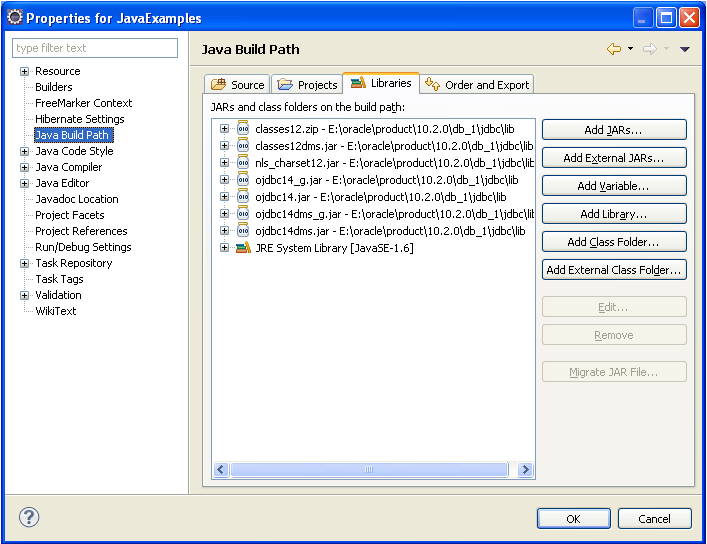Expand the classes12.zip library entry
This screenshot has height=544, width=707.
[x=224, y=129]
